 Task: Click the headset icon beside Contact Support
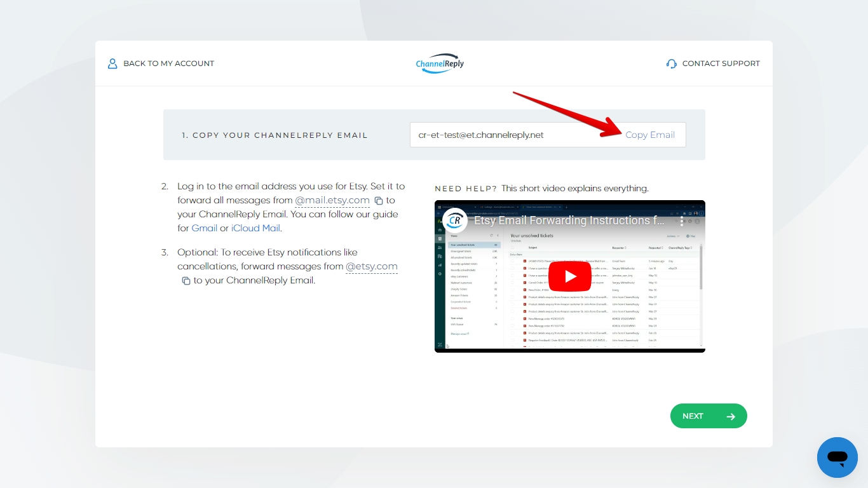672,64
